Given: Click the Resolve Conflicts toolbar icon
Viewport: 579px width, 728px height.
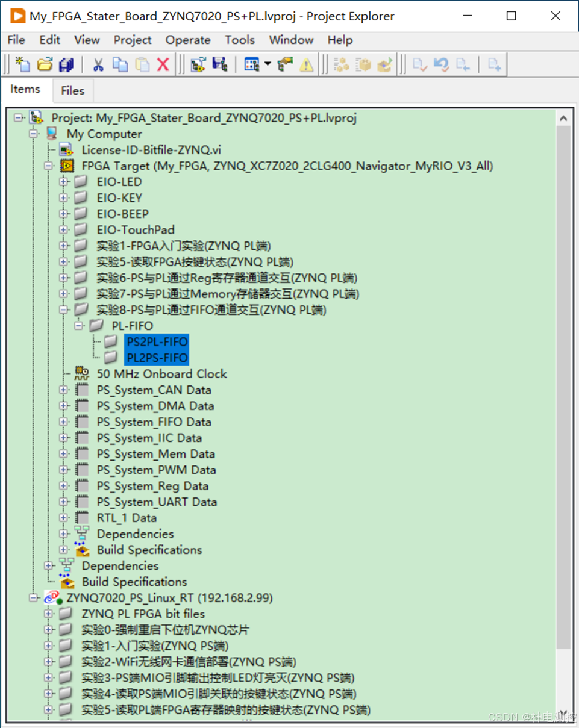Looking at the screenshot, I should [x=285, y=64].
